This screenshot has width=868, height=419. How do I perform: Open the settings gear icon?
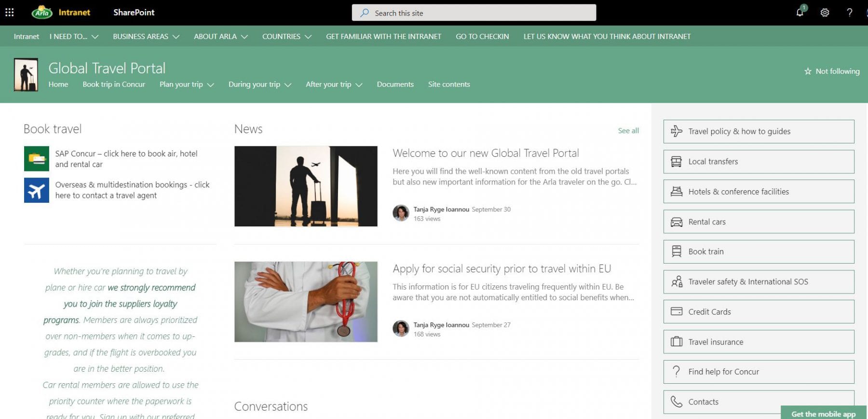[825, 13]
